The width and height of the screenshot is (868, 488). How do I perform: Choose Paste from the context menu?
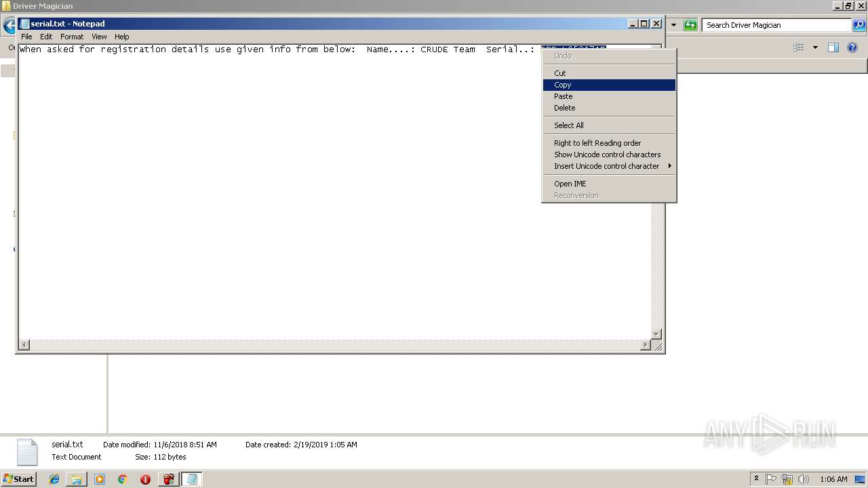pyautogui.click(x=609, y=96)
